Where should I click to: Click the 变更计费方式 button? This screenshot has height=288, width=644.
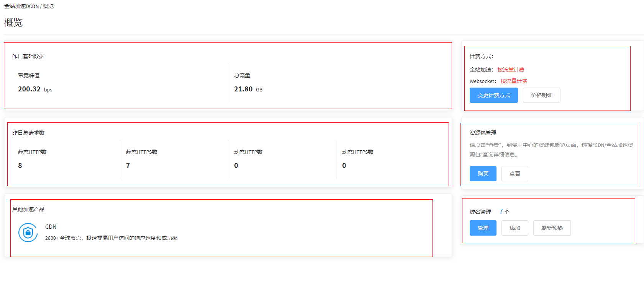[x=493, y=95]
